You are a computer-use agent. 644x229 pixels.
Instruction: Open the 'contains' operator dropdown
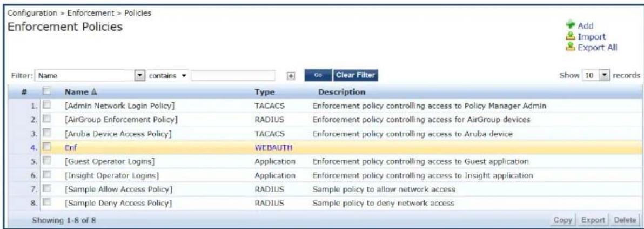pos(183,76)
